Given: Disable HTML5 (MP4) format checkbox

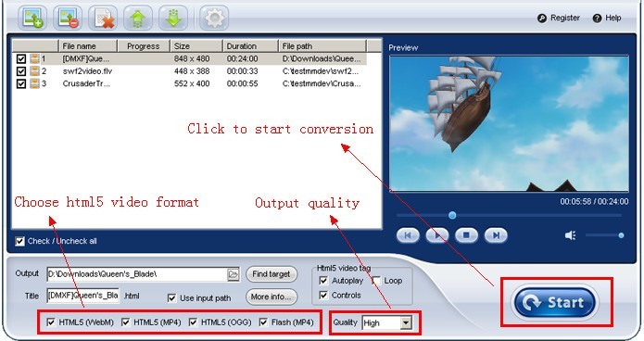Looking at the screenshot, I should [126, 322].
